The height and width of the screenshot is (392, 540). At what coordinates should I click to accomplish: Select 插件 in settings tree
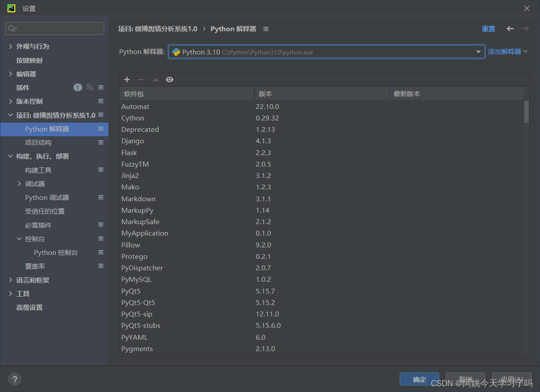[x=23, y=87]
